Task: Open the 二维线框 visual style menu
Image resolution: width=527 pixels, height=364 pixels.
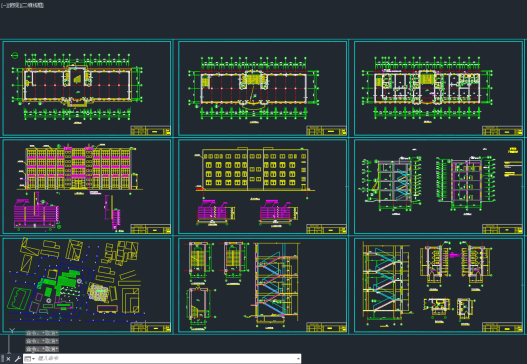Action: [x=33, y=5]
